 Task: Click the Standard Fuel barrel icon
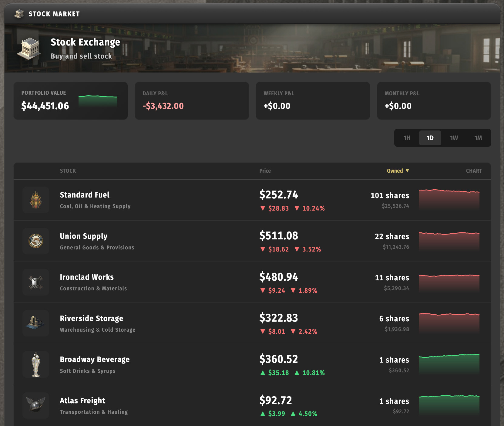pos(36,200)
